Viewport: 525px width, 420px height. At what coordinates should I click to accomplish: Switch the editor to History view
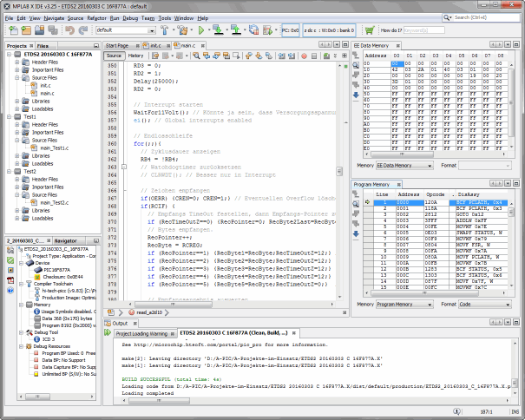pyautogui.click(x=135, y=56)
